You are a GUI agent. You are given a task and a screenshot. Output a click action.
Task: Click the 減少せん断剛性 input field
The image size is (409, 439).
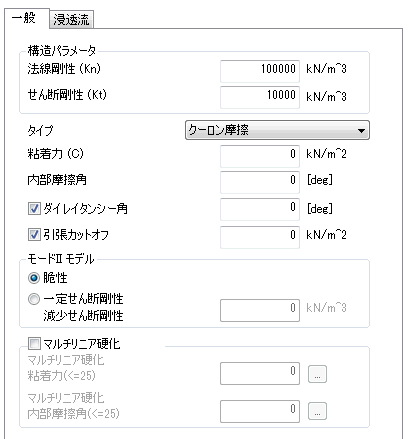click(260, 310)
